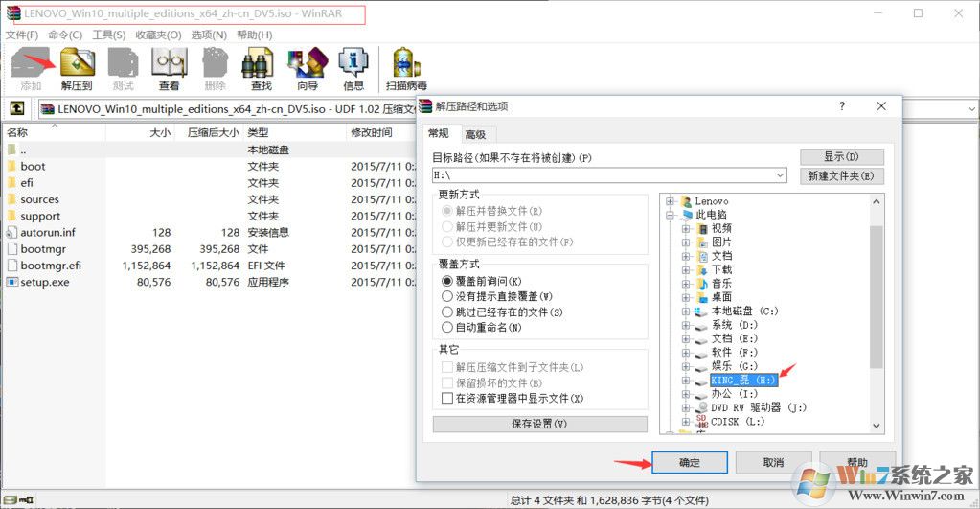This screenshot has height=509, width=980.
Task: Expand the 下载 tree node
Action: click(x=686, y=270)
